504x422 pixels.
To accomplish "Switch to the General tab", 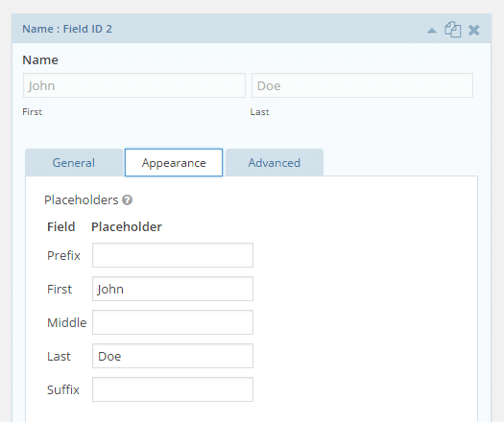I will coord(74,162).
